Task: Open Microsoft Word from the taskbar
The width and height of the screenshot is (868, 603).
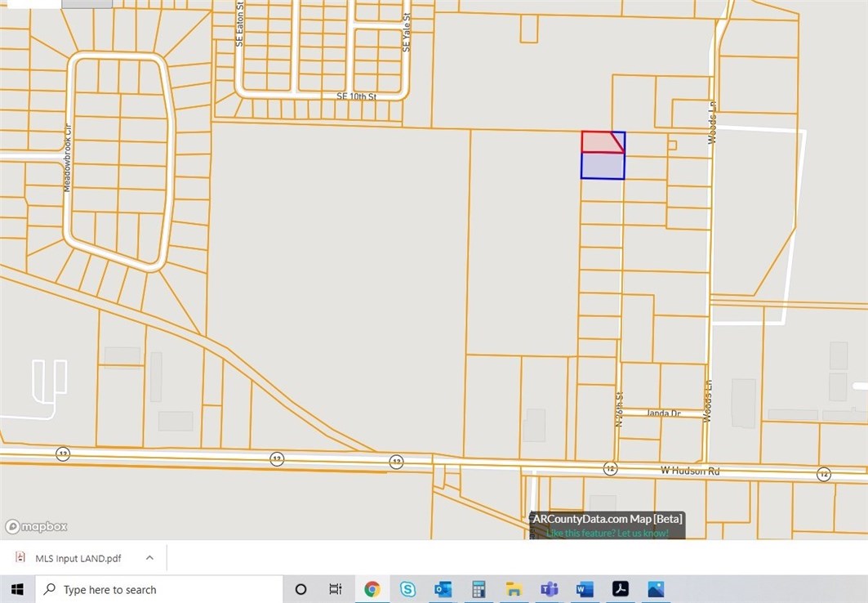Action: click(x=585, y=589)
